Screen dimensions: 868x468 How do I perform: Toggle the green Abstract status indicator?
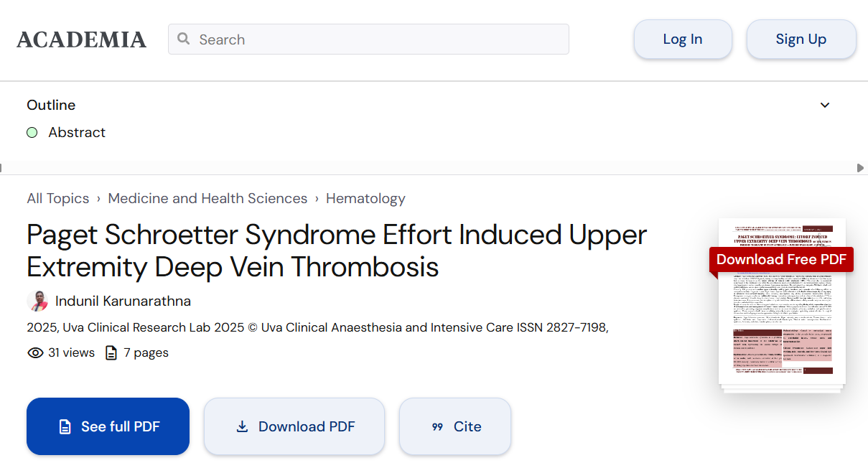pyautogui.click(x=32, y=132)
